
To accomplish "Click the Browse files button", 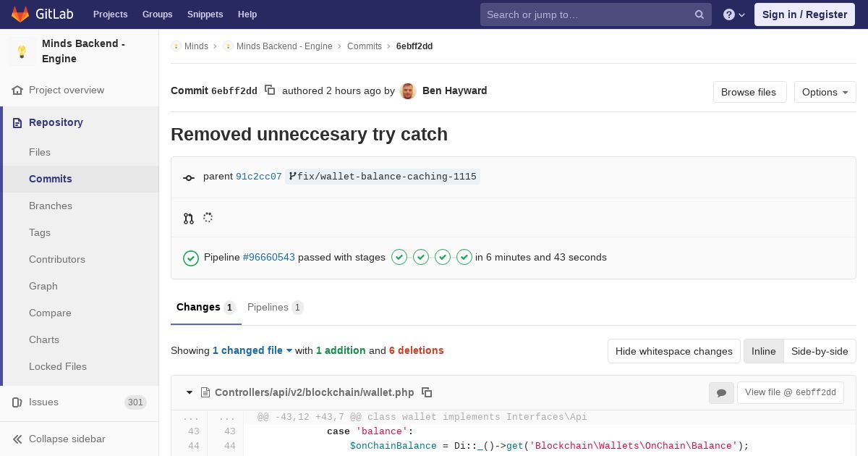I will pos(749,92).
